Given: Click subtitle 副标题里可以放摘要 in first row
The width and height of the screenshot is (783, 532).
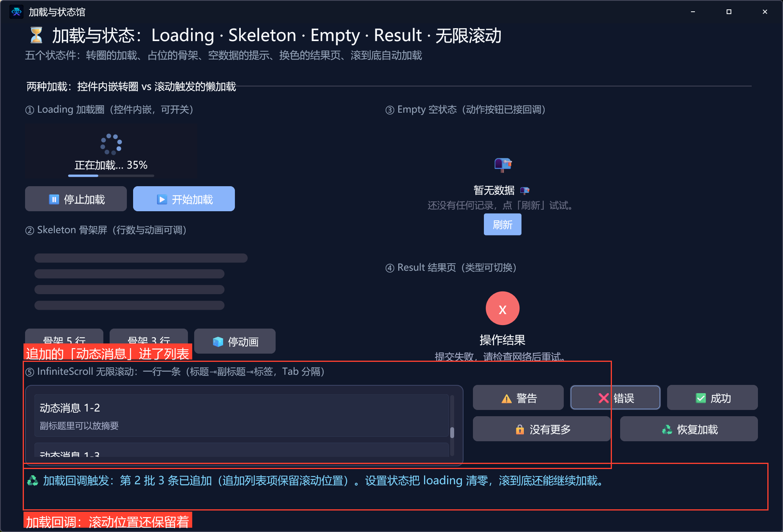Looking at the screenshot, I should pos(79,426).
